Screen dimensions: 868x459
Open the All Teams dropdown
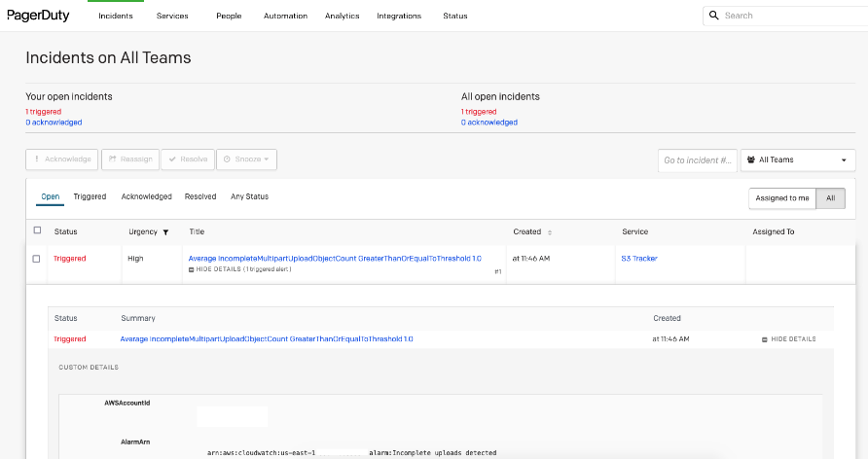pos(798,159)
